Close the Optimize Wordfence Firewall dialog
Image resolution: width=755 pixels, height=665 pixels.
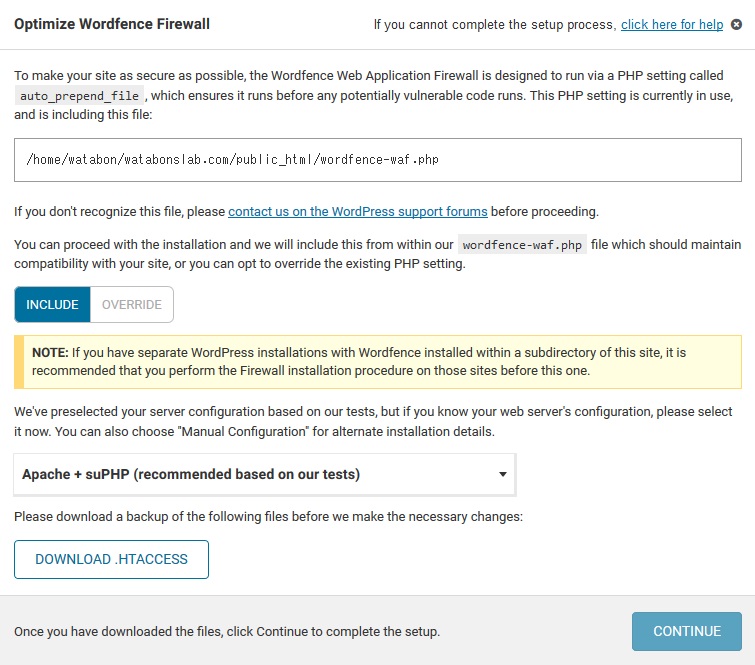click(736, 24)
